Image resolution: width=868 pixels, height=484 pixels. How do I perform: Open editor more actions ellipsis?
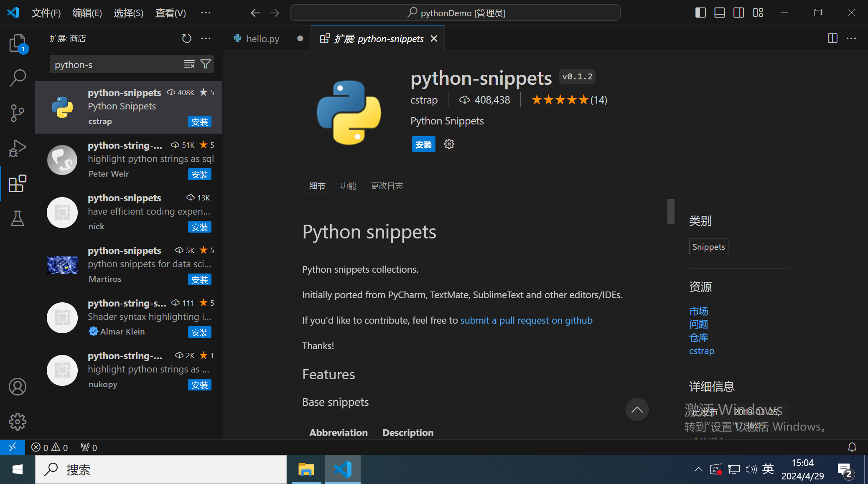pos(851,38)
